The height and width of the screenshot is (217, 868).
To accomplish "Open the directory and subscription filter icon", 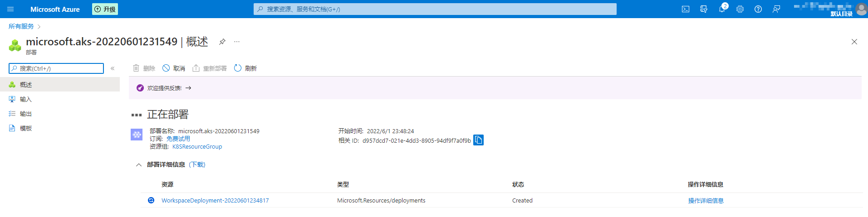I will click(704, 9).
